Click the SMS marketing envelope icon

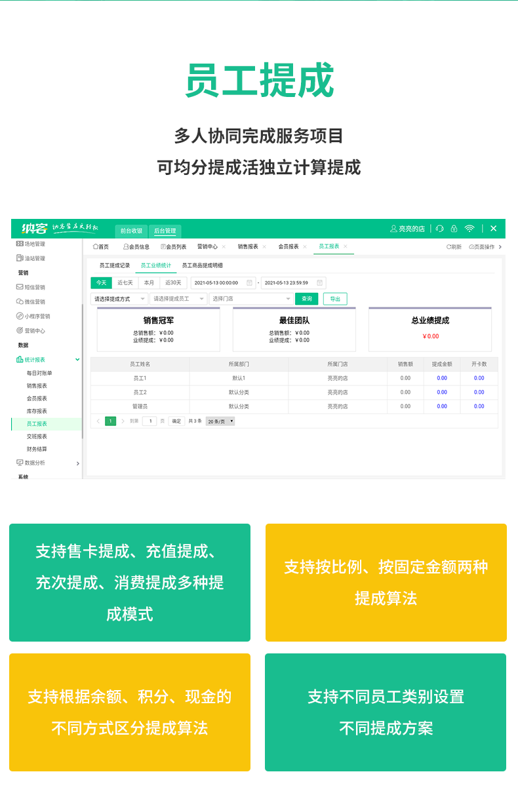pyautogui.click(x=20, y=287)
